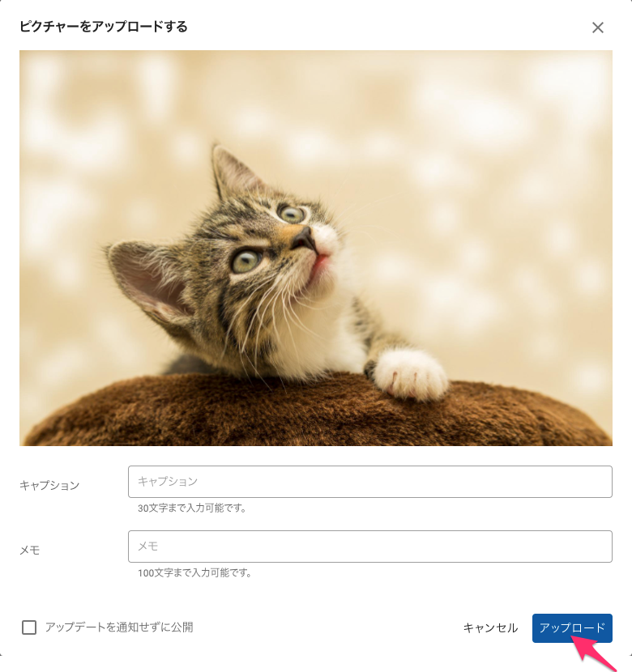Viewport: 632px width, 672px height.
Task: Click the pink arrow annotation
Action: click(594, 653)
